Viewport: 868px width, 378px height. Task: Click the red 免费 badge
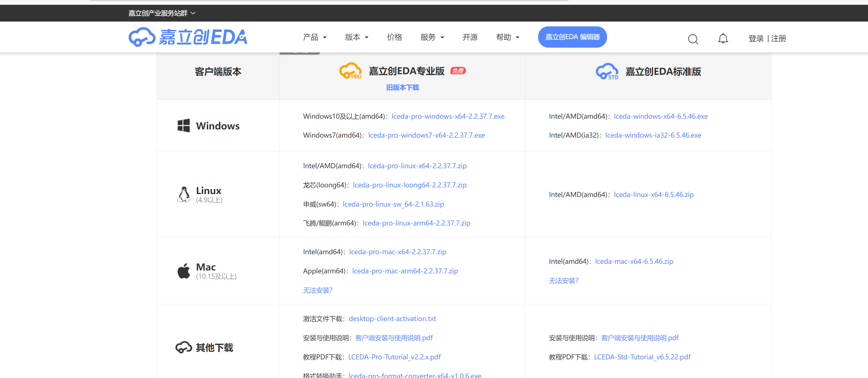[x=458, y=71]
